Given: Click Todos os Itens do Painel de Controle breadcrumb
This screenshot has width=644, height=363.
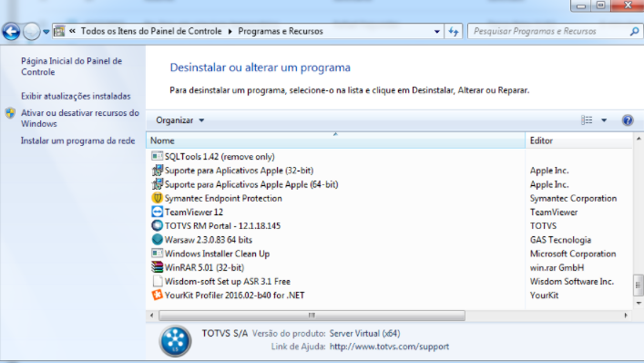Looking at the screenshot, I should pos(151,31).
